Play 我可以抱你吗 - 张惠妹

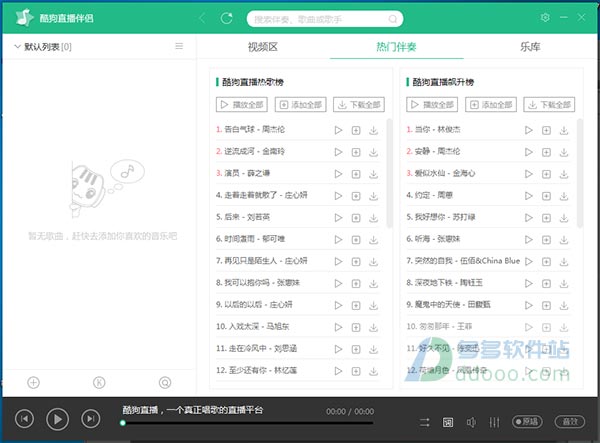[x=338, y=283]
